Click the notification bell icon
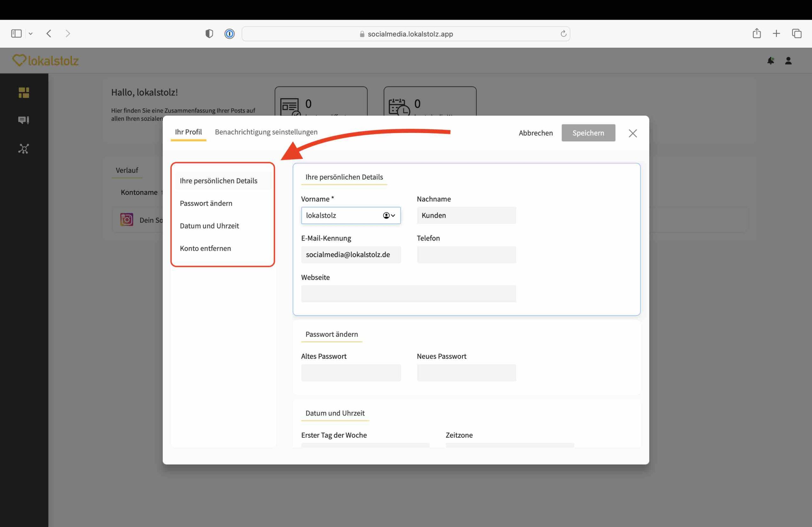 [770, 61]
